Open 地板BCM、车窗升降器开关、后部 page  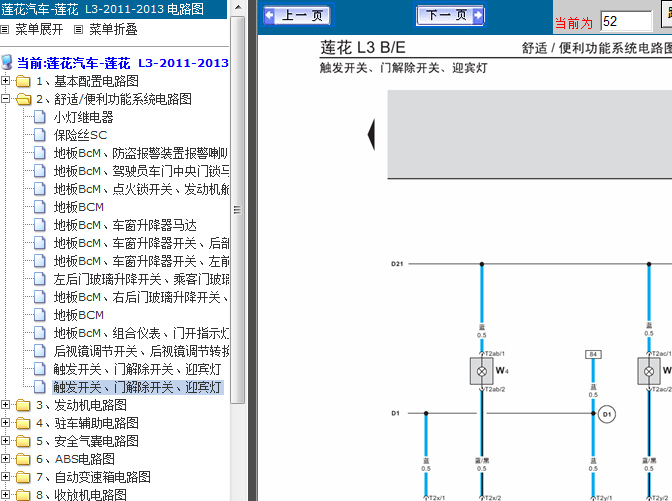[141, 243]
